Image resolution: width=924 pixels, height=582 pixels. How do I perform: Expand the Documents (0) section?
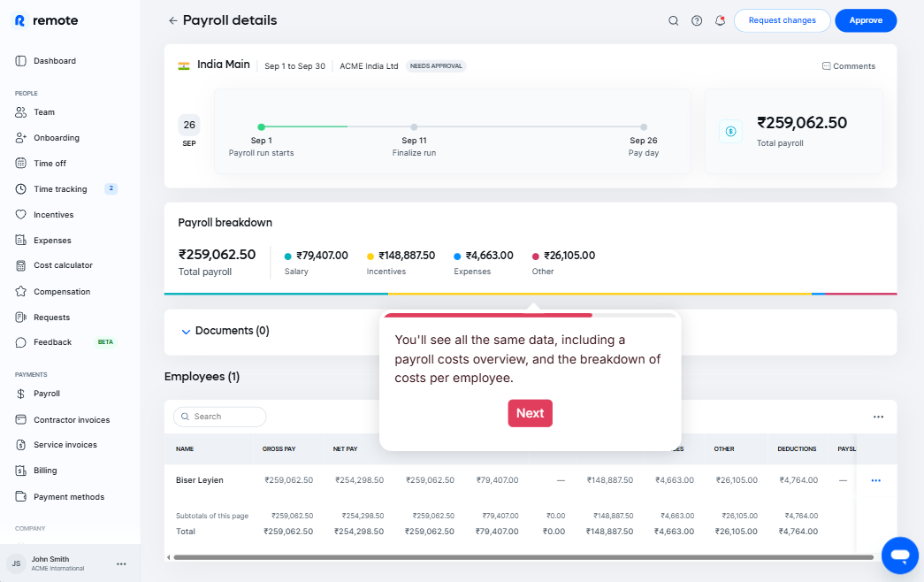click(186, 332)
